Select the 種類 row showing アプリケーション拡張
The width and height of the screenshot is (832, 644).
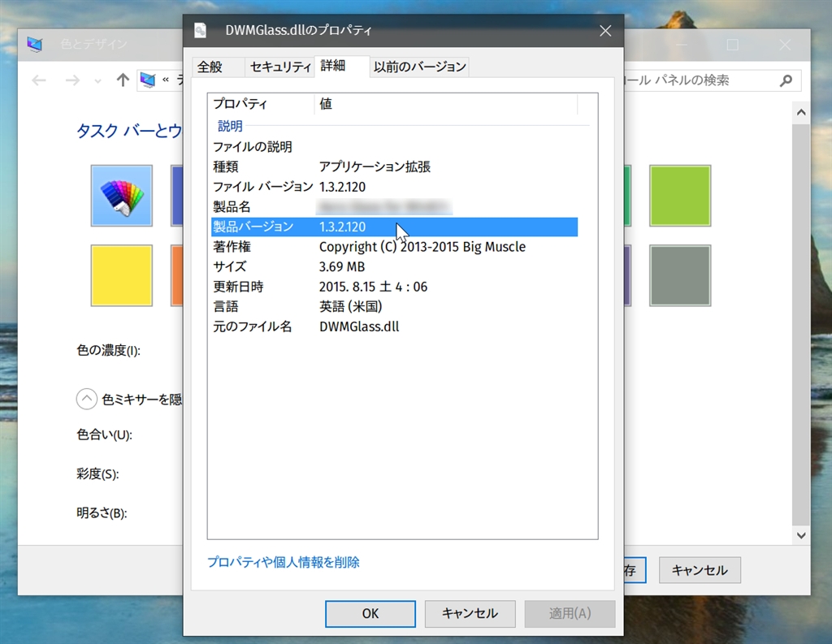tap(394, 167)
